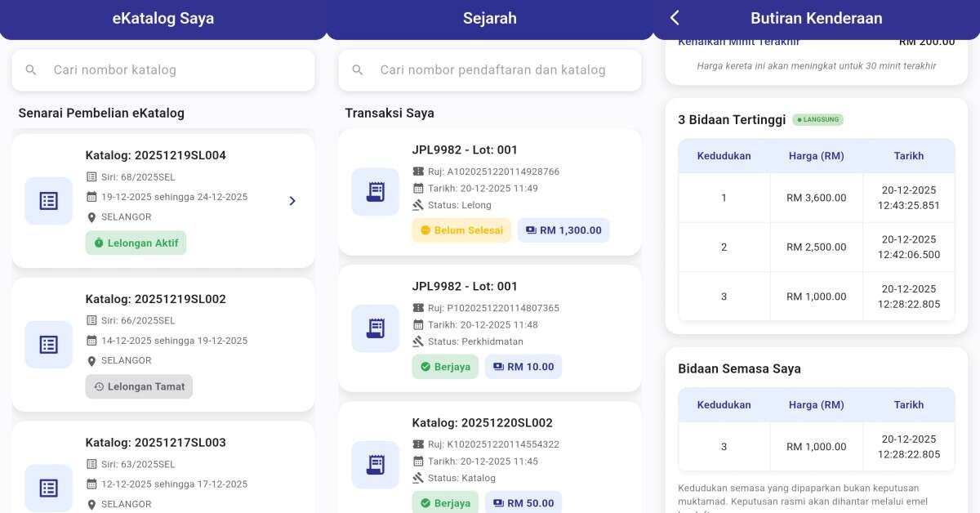Select the search magnifier in Sejarah screen
This screenshot has height=513, width=980.
click(357, 69)
